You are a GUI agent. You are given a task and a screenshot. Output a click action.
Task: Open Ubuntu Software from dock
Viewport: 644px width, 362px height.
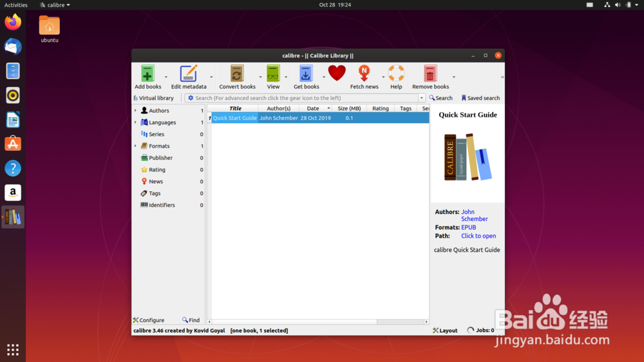click(x=13, y=144)
